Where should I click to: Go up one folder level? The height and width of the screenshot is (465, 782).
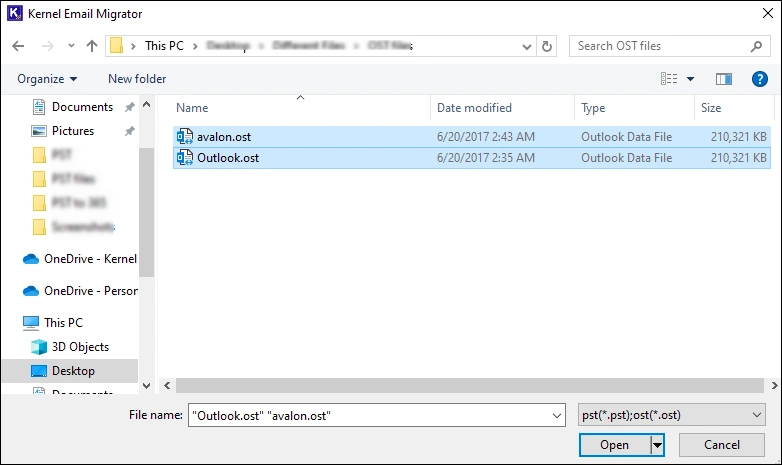pos(92,46)
